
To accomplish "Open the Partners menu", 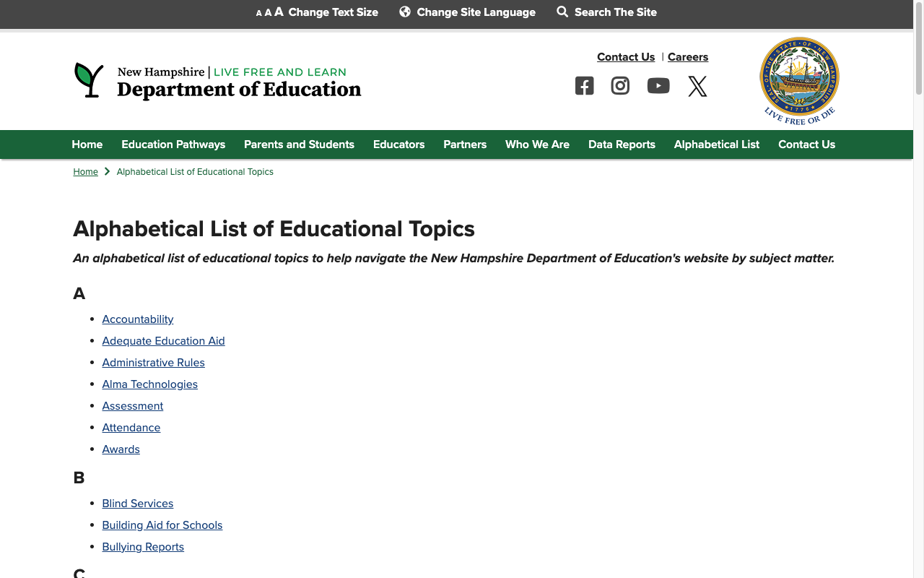I will pyautogui.click(x=465, y=144).
